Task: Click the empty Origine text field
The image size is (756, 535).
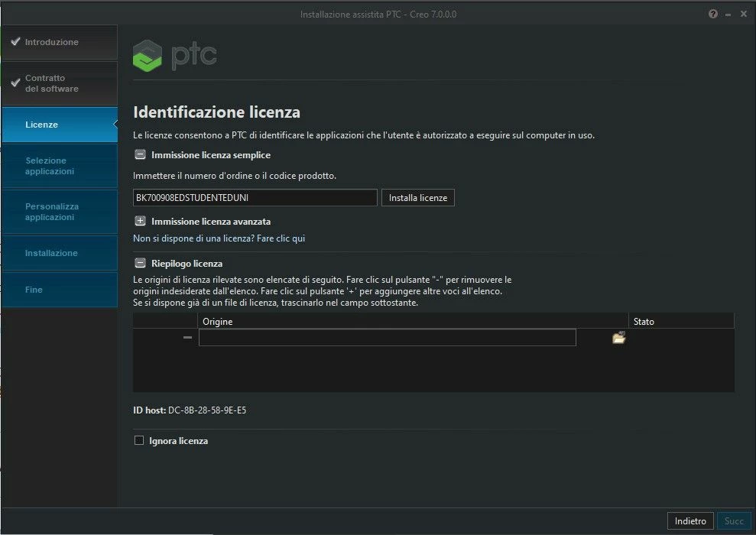Action: tap(386, 337)
